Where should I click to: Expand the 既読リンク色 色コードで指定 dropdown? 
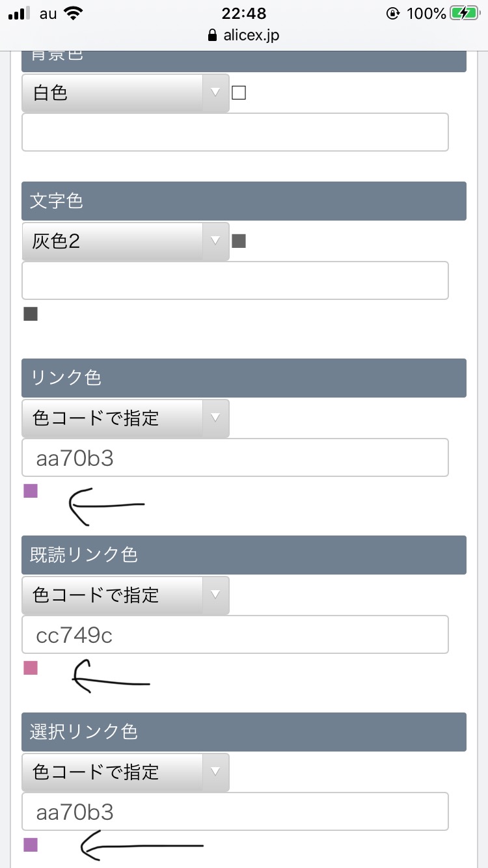(x=125, y=595)
